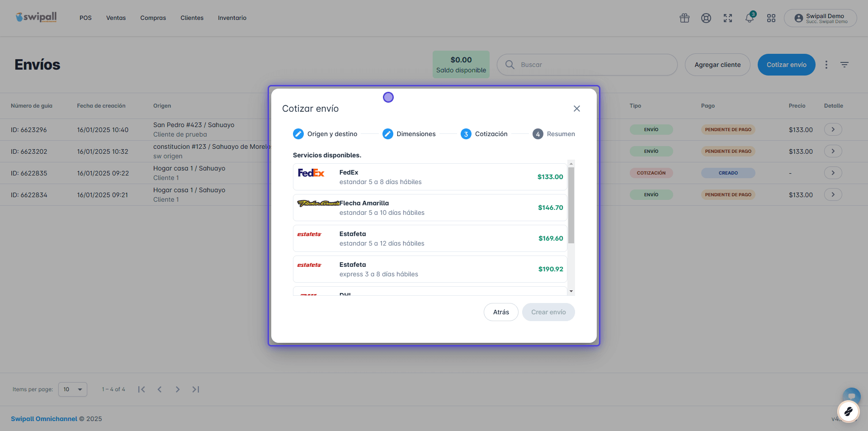Open the apps grid icon
The image size is (868, 431).
click(771, 18)
